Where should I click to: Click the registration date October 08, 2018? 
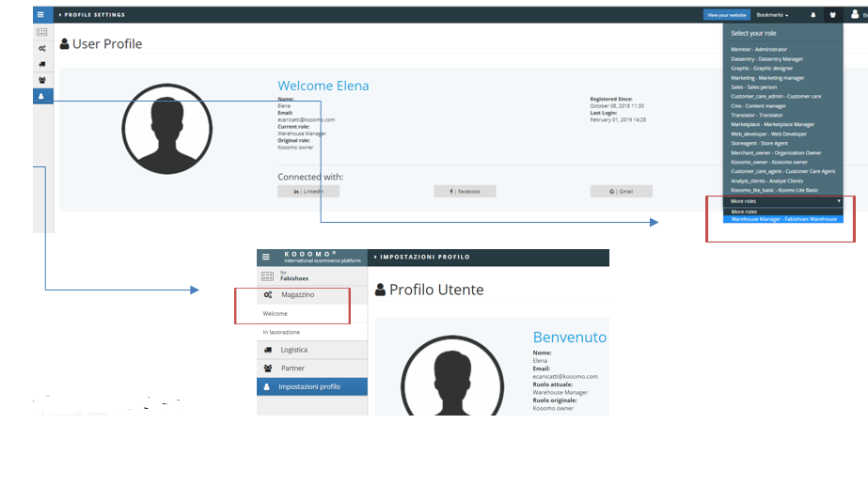tap(617, 105)
